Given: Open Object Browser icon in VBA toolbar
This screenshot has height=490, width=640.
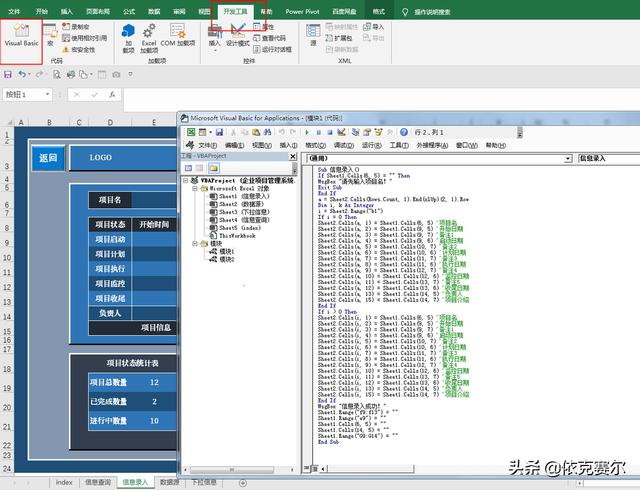Looking at the screenshot, I should click(x=378, y=132).
